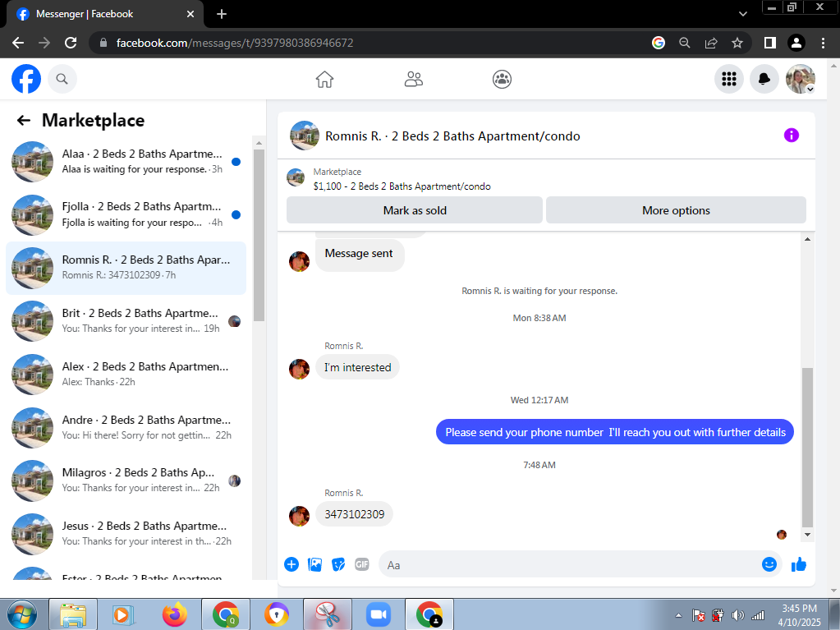Open the Snipping Tool taskbar icon

point(328,615)
